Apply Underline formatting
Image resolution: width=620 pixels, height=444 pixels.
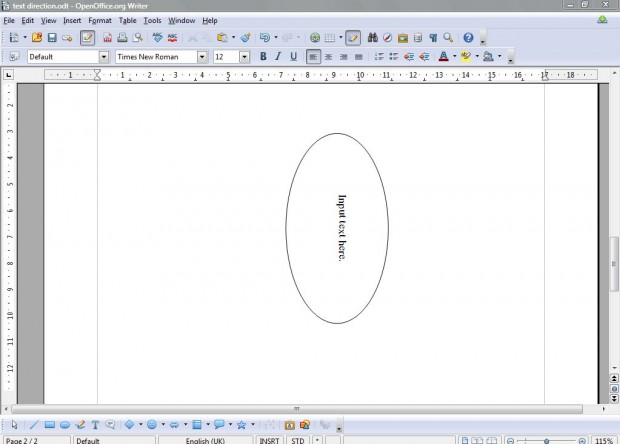point(293,57)
